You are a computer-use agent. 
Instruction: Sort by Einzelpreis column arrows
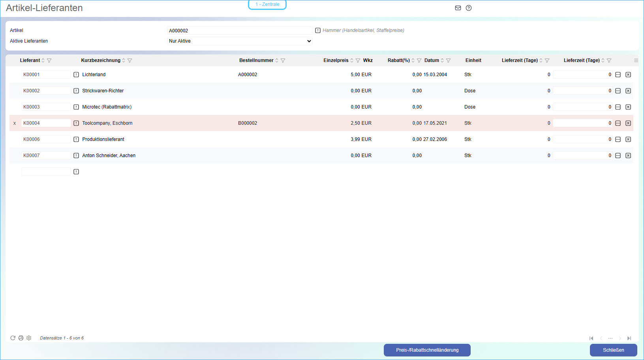click(352, 60)
